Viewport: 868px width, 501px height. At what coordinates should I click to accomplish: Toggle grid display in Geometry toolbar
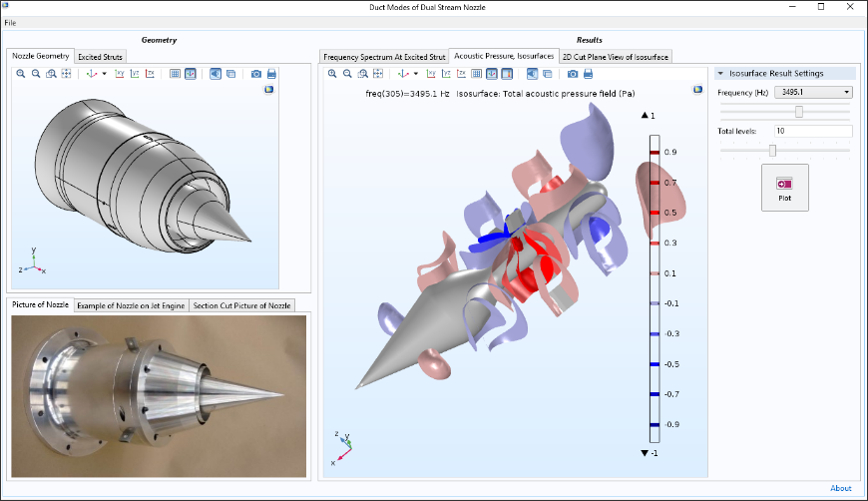(x=175, y=74)
